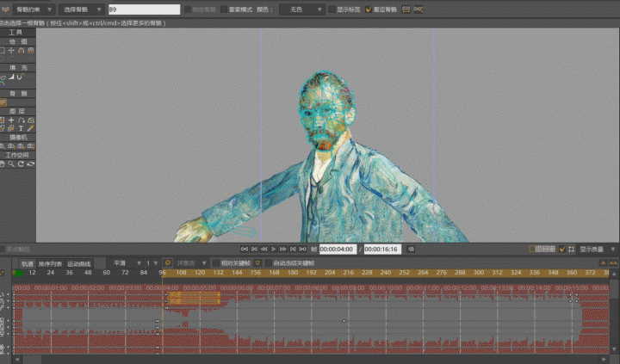620x364 pixels.
Task: Select the split view layout icon
Action: (538, 250)
